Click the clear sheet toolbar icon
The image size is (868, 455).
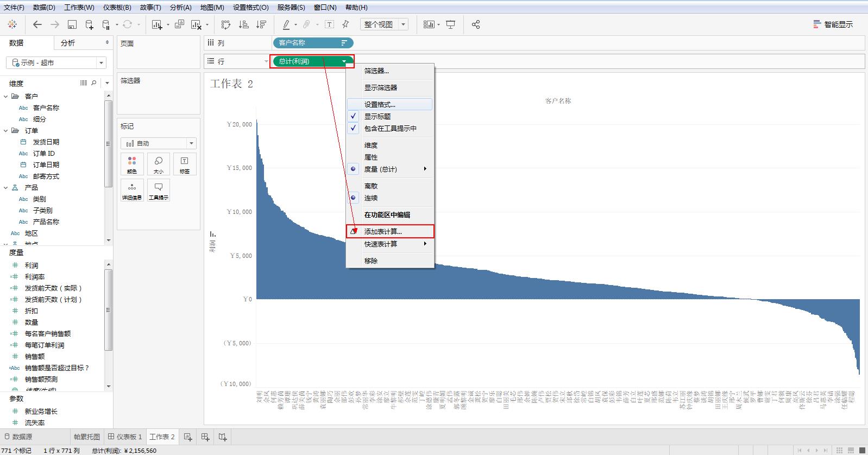pyautogui.click(x=197, y=24)
